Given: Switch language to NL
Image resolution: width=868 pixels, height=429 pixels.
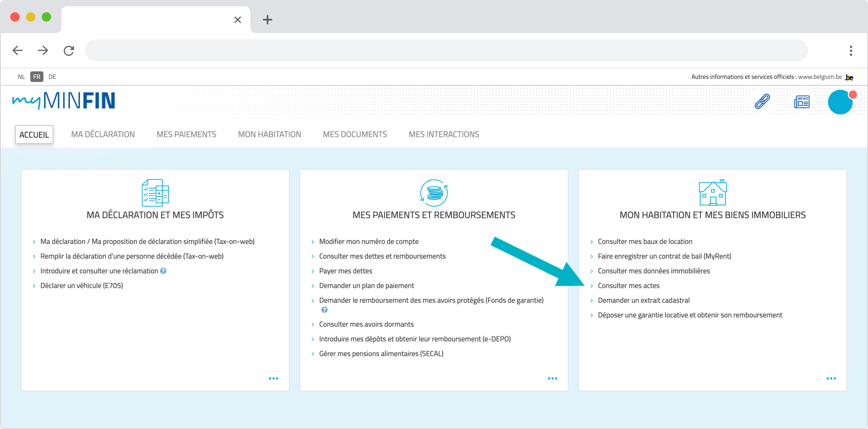Looking at the screenshot, I should click(21, 77).
